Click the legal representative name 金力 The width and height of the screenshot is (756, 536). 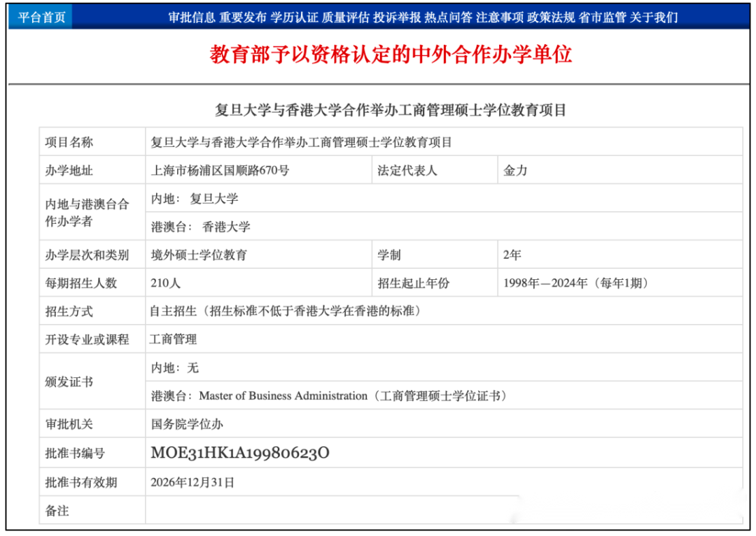515,170
